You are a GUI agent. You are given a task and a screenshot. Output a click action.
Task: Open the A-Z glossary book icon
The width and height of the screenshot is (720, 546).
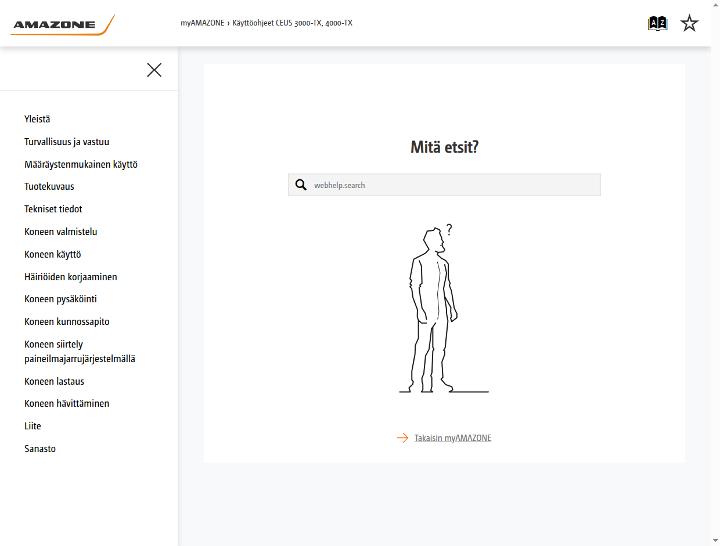pyautogui.click(x=657, y=23)
